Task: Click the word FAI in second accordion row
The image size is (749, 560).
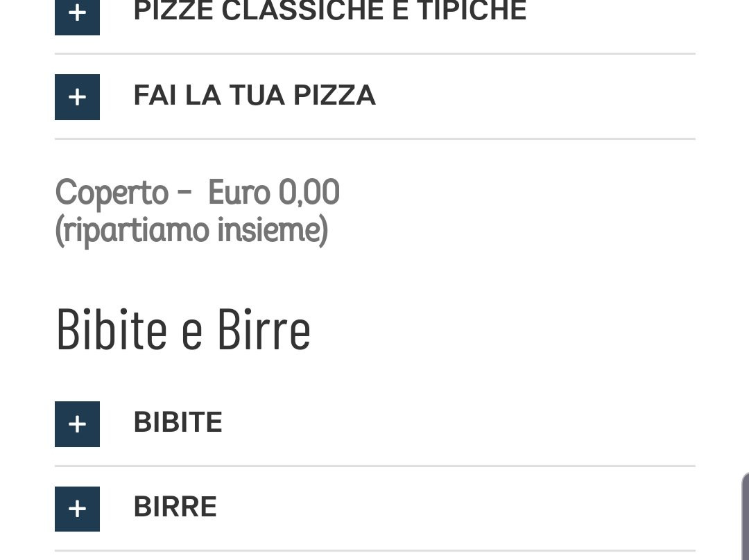Action: coord(155,96)
